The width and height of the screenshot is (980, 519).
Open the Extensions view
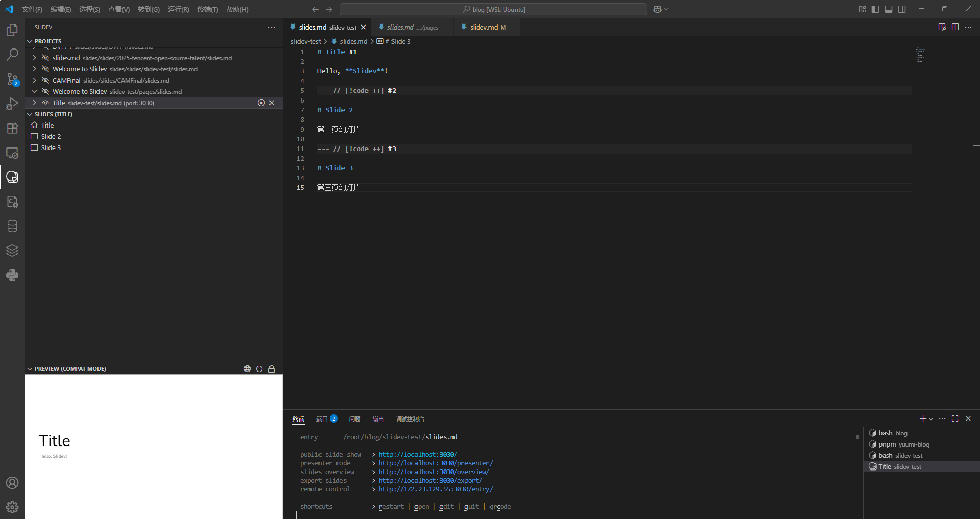[12, 128]
